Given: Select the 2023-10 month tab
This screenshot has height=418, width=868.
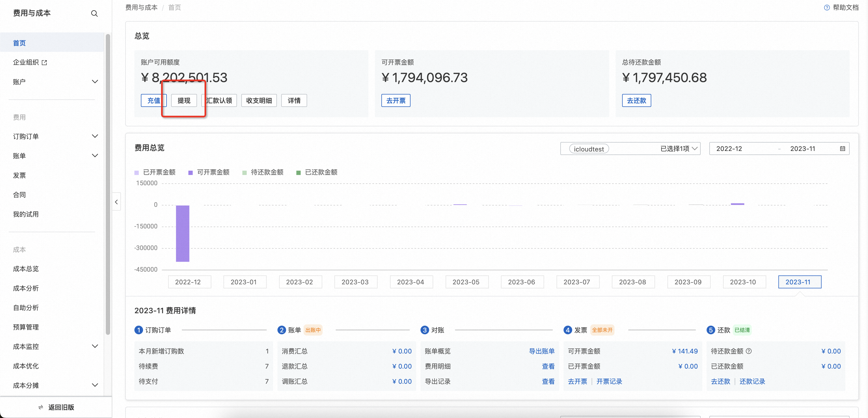Looking at the screenshot, I should pyautogui.click(x=744, y=282).
